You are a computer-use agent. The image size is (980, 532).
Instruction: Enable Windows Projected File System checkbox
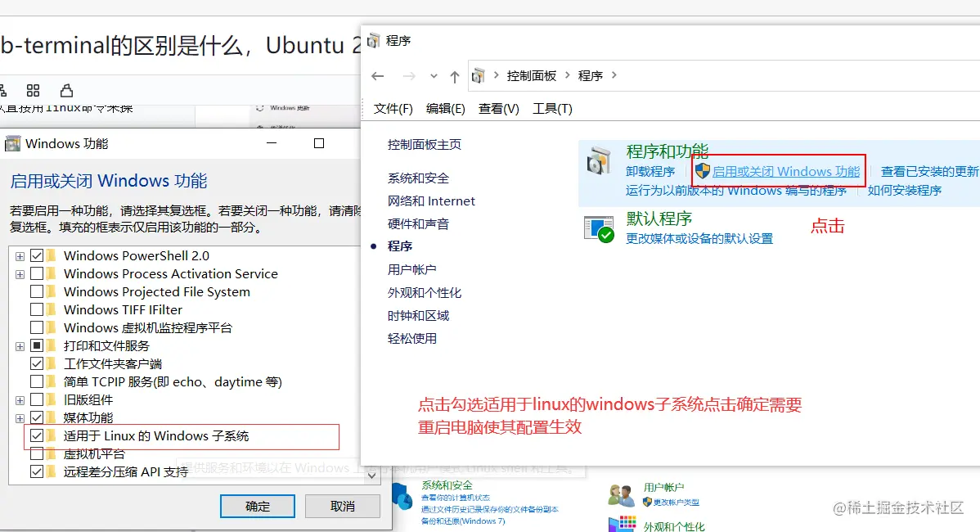coord(37,292)
